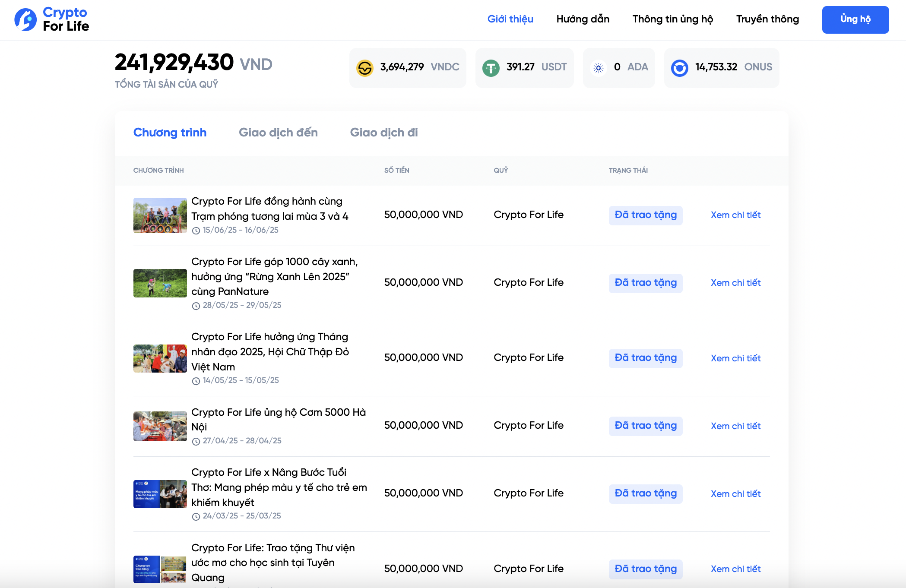This screenshot has height=588, width=906.
Task: Click clock icon beside 28/05/25 - 29/05/25
Action: (196, 306)
